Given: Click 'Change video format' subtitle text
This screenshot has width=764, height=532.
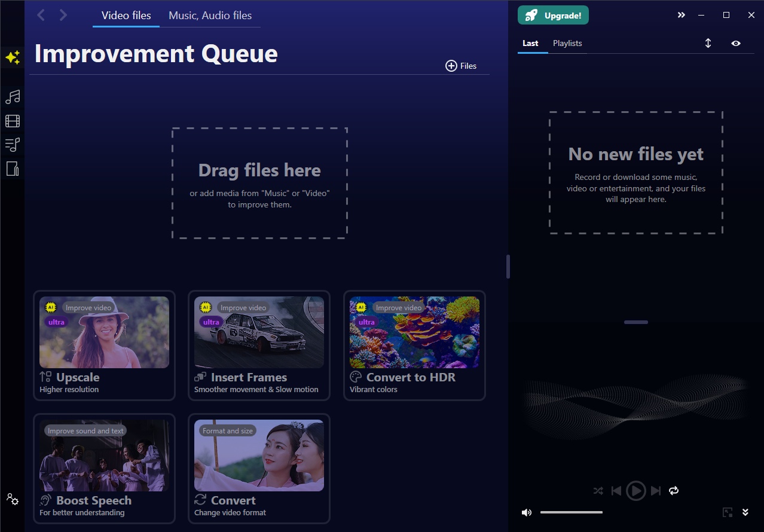Looking at the screenshot, I should [x=230, y=513].
